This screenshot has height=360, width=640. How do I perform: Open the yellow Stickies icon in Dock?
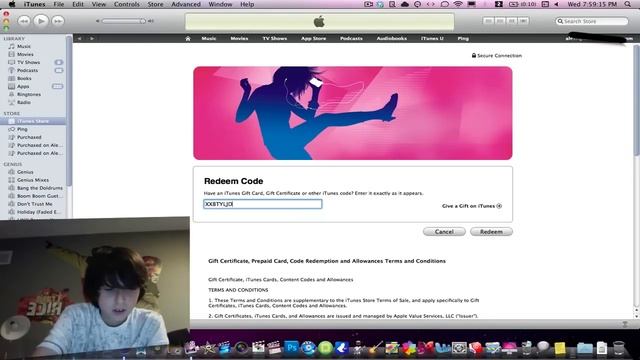coord(560,348)
